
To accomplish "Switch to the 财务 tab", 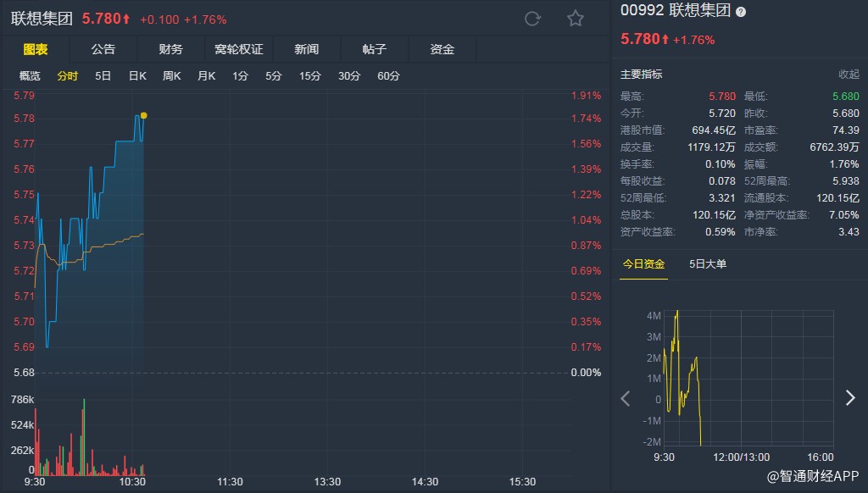I will point(170,49).
